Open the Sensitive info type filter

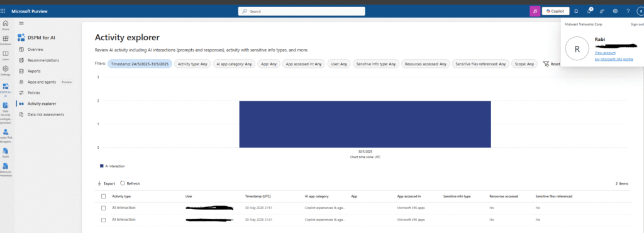376,64
